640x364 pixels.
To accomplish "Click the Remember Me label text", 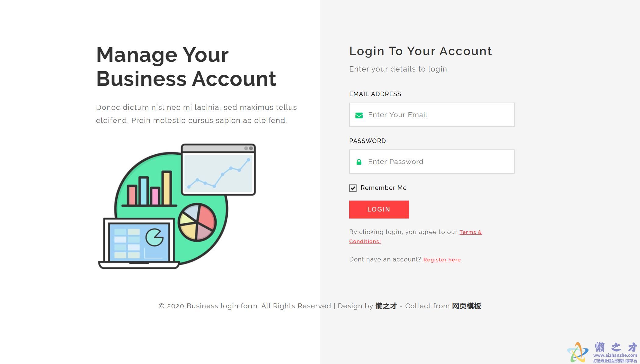I will click(x=383, y=188).
